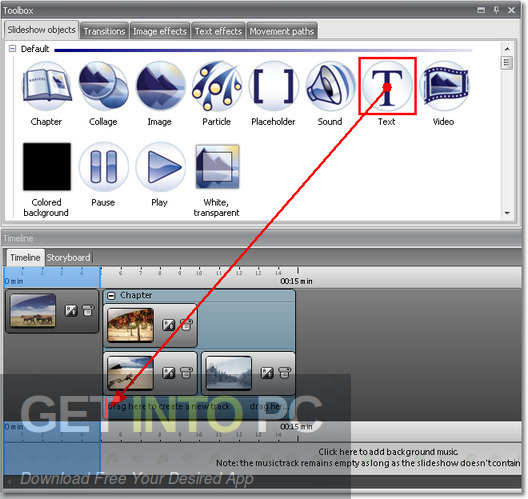Screen dimensions: 528x499
Task: Select the winter landscape thumbnail
Action: click(x=229, y=373)
